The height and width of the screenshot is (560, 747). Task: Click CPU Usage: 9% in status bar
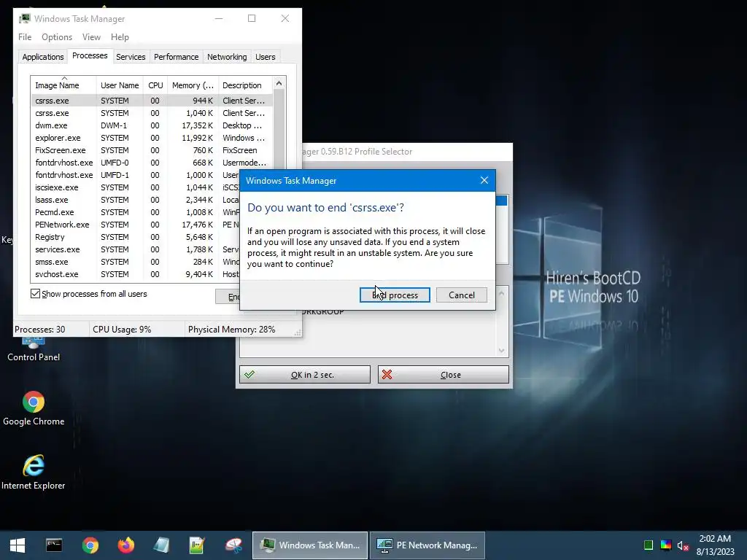click(x=122, y=330)
